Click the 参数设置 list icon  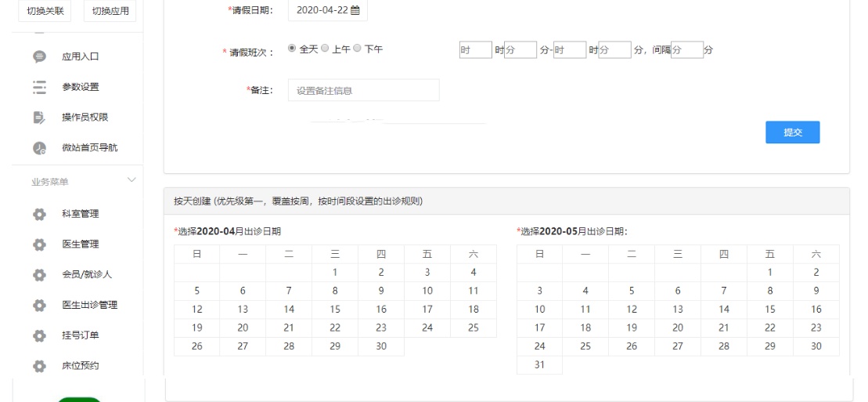coord(39,87)
